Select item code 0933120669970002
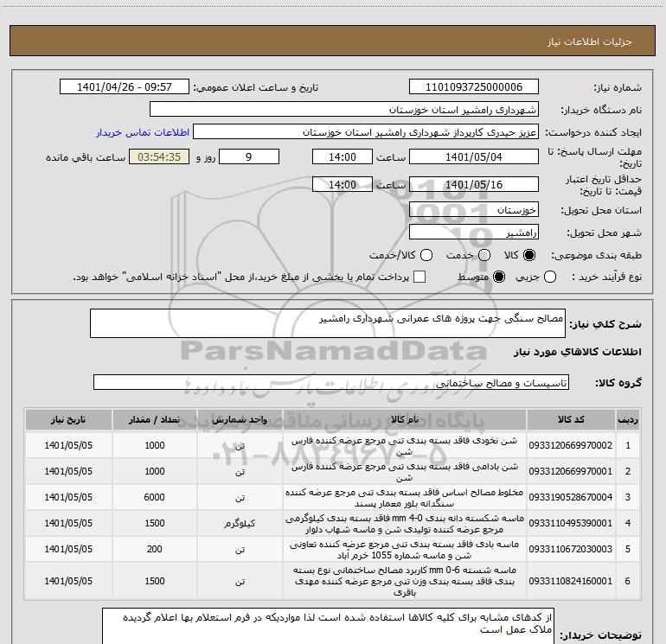This screenshot has height=644, width=666. [571, 445]
